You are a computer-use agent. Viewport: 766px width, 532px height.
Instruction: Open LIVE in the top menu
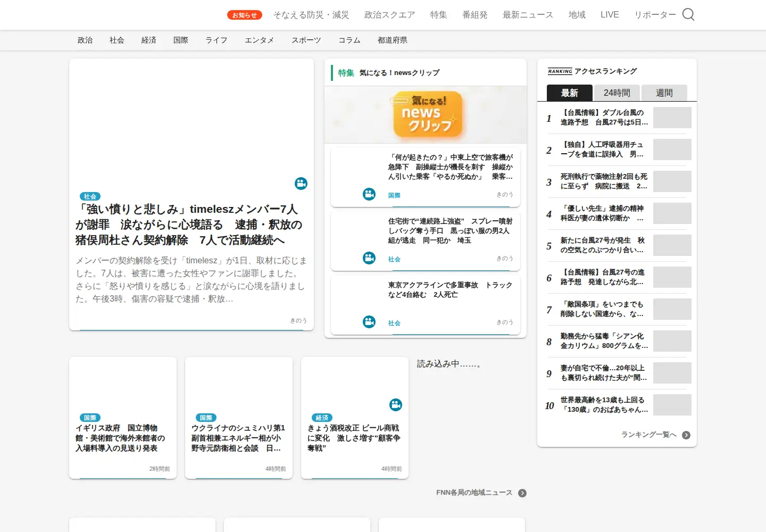point(610,15)
